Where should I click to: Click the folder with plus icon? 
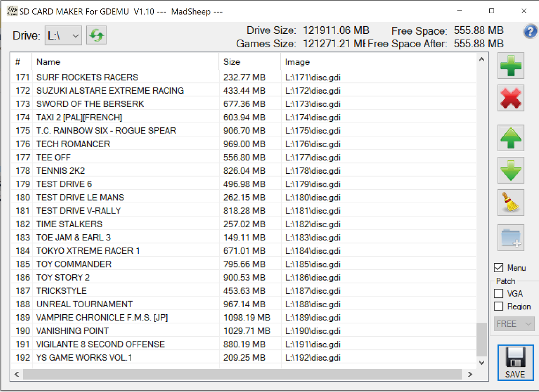click(x=511, y=238)
